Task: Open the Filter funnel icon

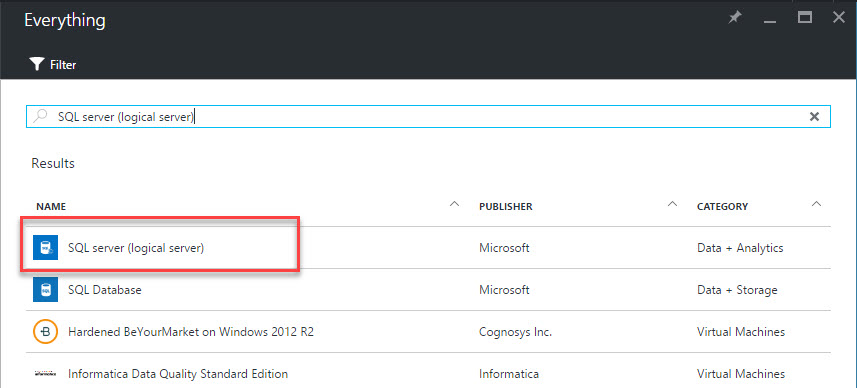Action: [x=36, y=64]
